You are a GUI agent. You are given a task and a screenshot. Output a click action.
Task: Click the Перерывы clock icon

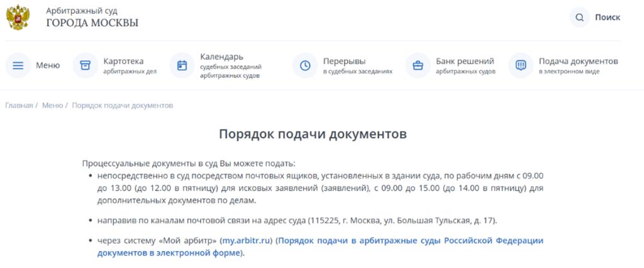tap(305, 65)
